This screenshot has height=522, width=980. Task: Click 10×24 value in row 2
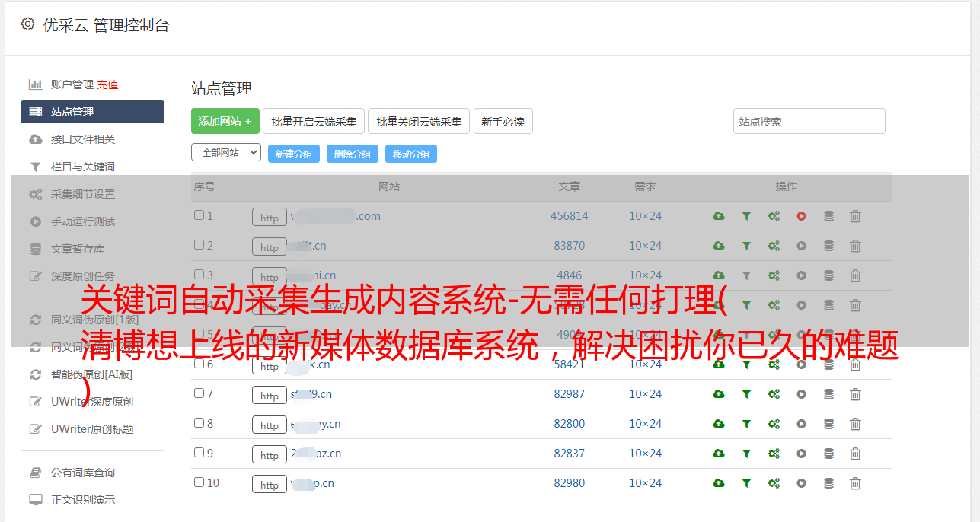(646, 246)
